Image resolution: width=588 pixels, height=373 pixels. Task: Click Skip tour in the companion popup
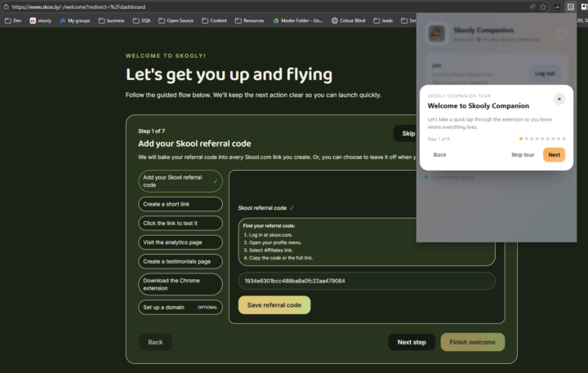[523, 154]
